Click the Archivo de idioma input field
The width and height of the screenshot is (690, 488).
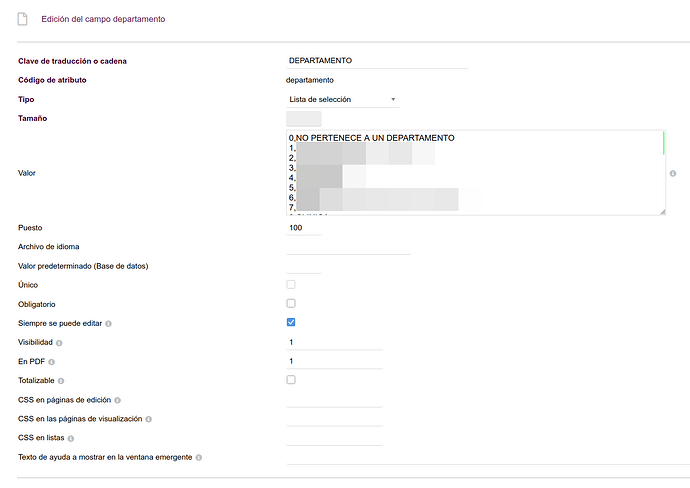tap(348, 247)
